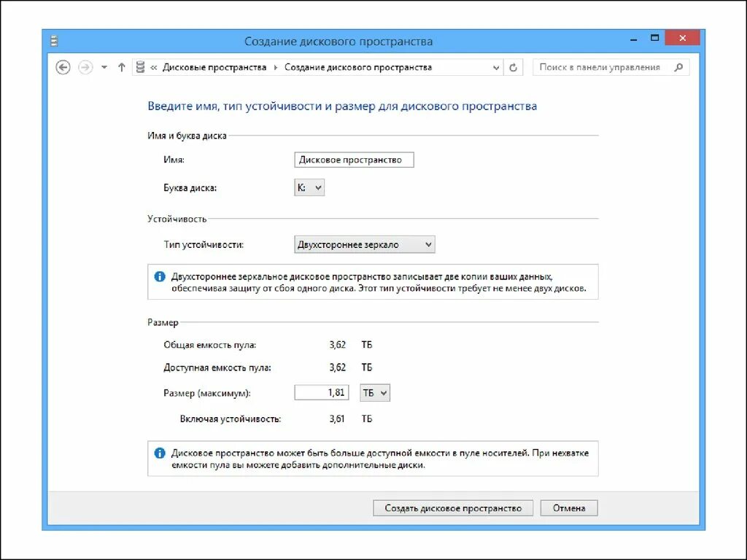The width and height of the screenshot is (747, 560).
Task: Expand the address bar history chevron
Action: tap(496, 68)
